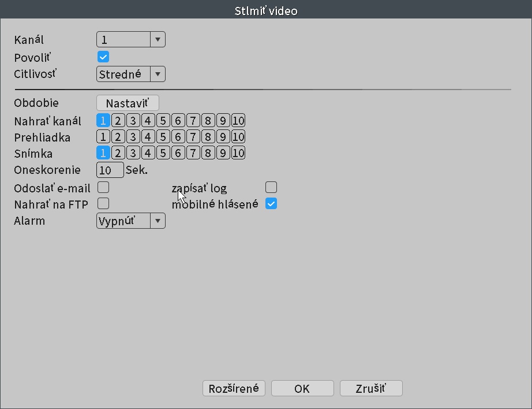Image resolution: width=532 pixels, height=409 pixels.
Task: Open Rozšírené advanced options
Action: [234, 388]
